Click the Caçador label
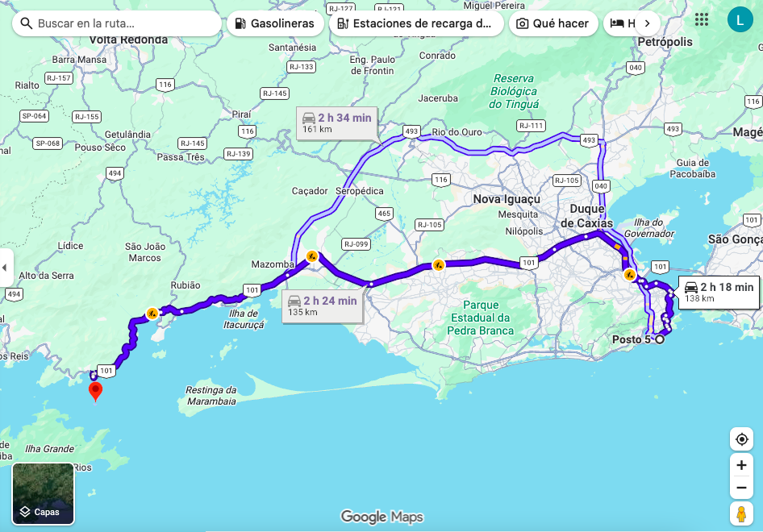This screenshot has width=763, height=532. pyautogui.click(x=310, y=191)
